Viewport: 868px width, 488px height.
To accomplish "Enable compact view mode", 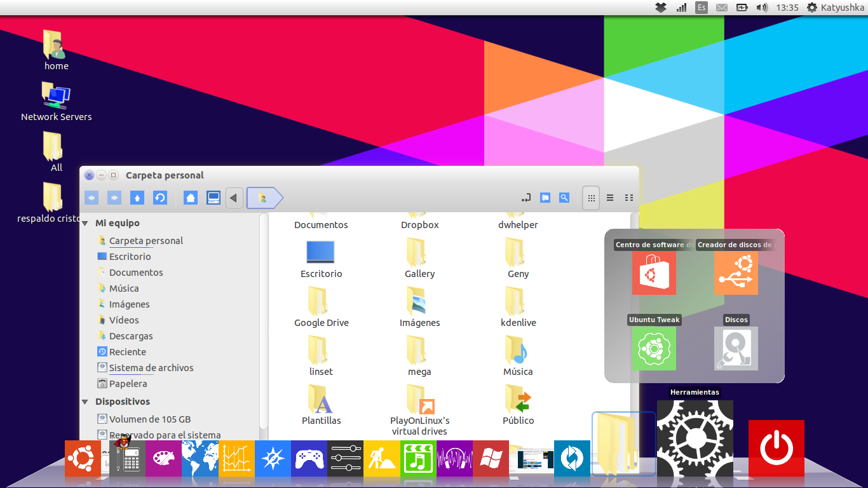I will pos(628,198).
